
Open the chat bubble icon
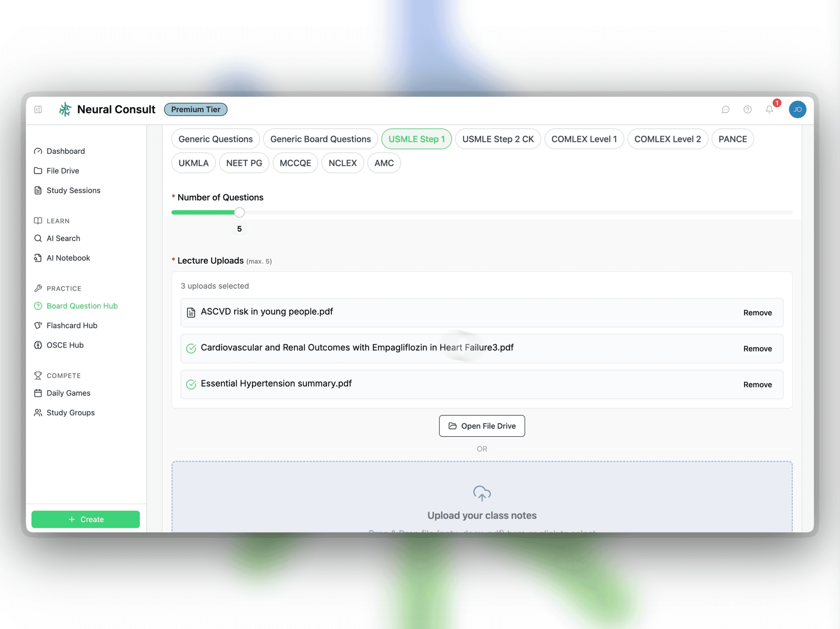726,109
